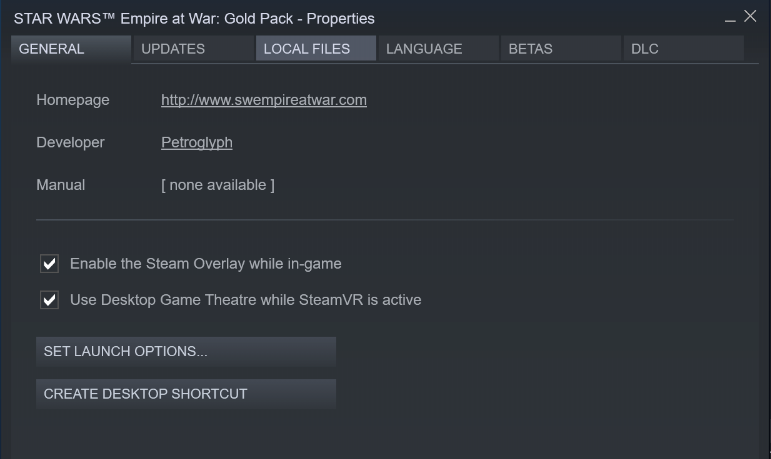Open the swempireatwar.com homepage link

point(264,100)
